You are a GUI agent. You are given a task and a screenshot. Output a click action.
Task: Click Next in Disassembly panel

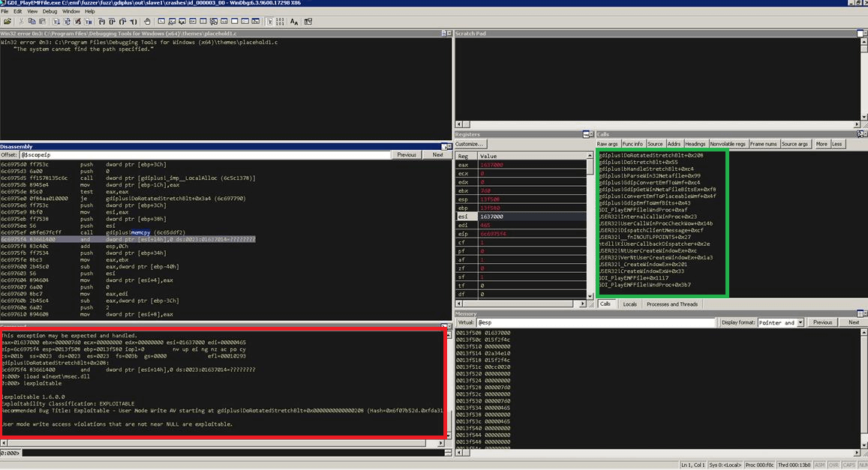pos(437,155)
